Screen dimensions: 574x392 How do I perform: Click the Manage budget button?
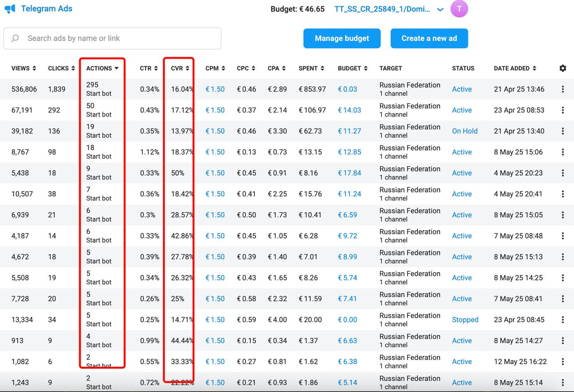tap(342, 39)
